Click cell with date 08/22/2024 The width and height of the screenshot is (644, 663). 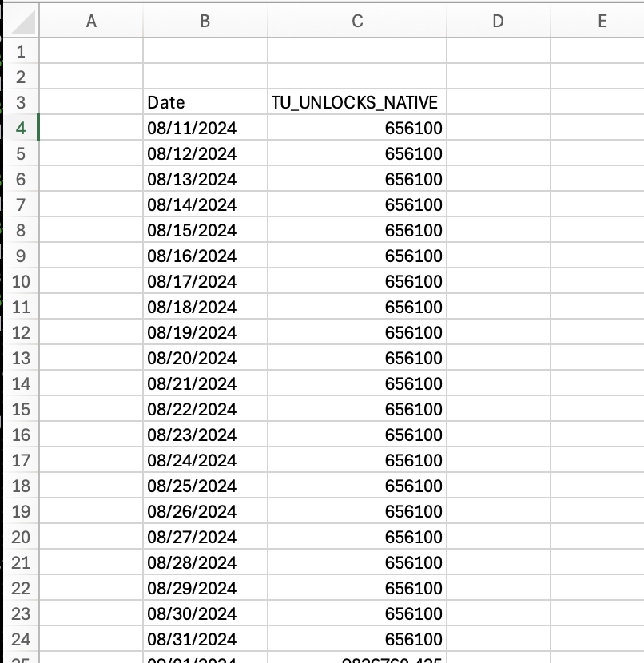point(205,409)
